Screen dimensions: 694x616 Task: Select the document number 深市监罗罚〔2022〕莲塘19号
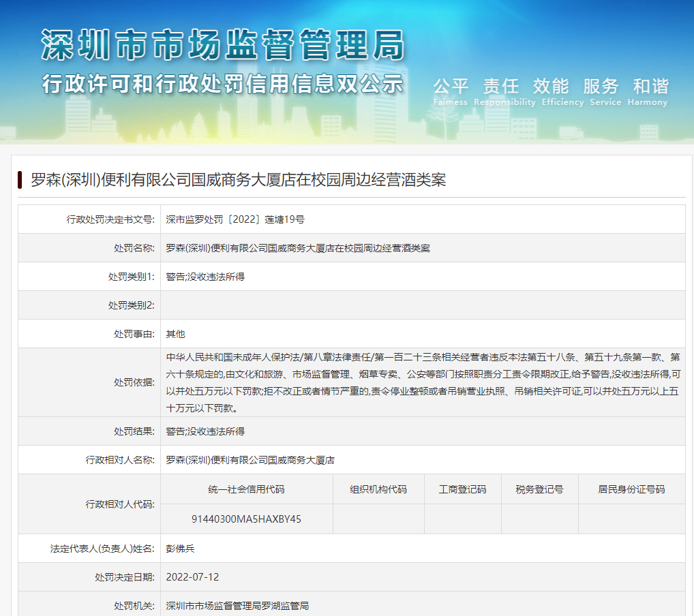pos(235,219)
